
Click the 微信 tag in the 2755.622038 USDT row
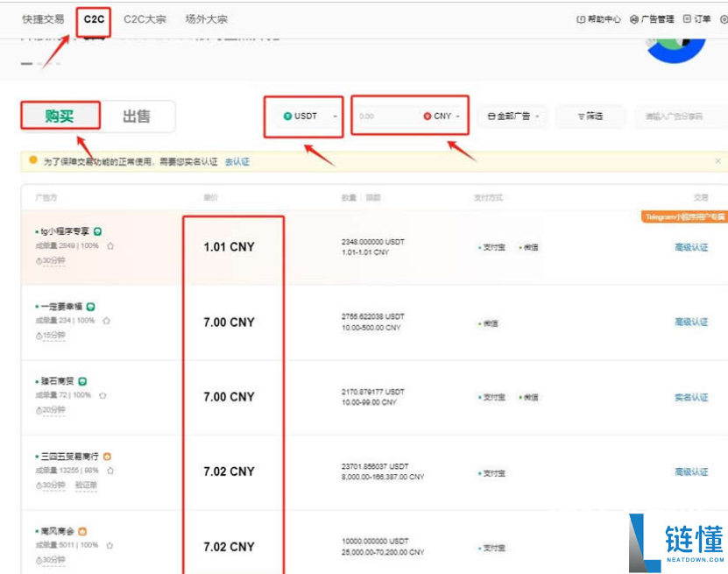489,323
